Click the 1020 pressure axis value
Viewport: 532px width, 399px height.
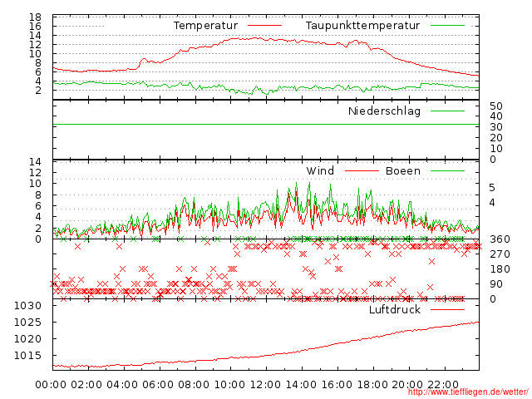coord(27,338)
